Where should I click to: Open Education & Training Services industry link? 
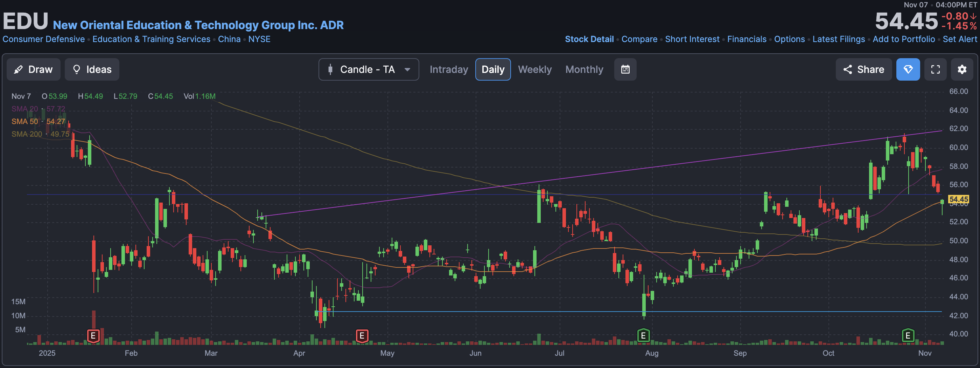coord(152,39)
